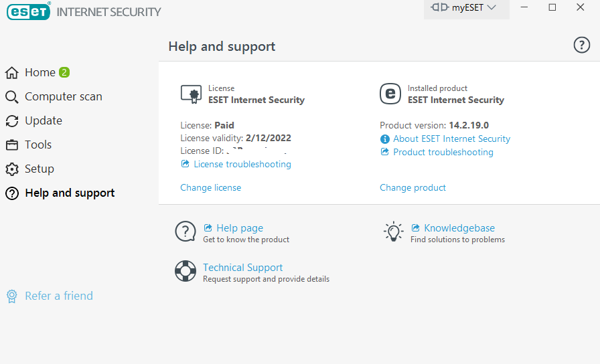Click the 'Paid' license status text

tap(224, 125)
